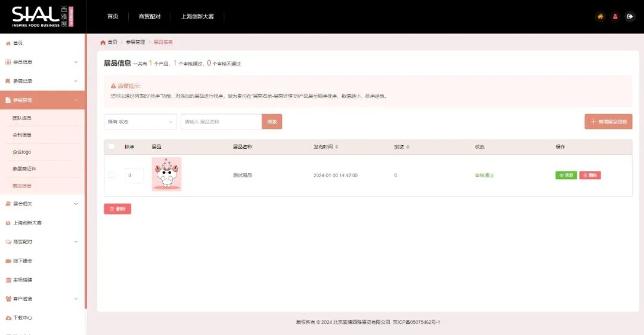
Task: Open the 所有状态 filter dropdown
Action: (x=140, y=122)
